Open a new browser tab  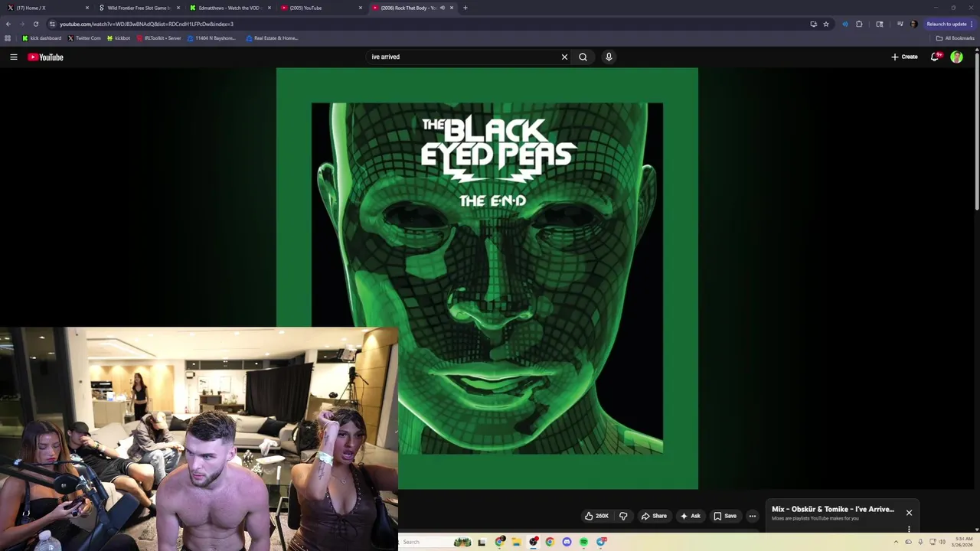click(465, 8)
